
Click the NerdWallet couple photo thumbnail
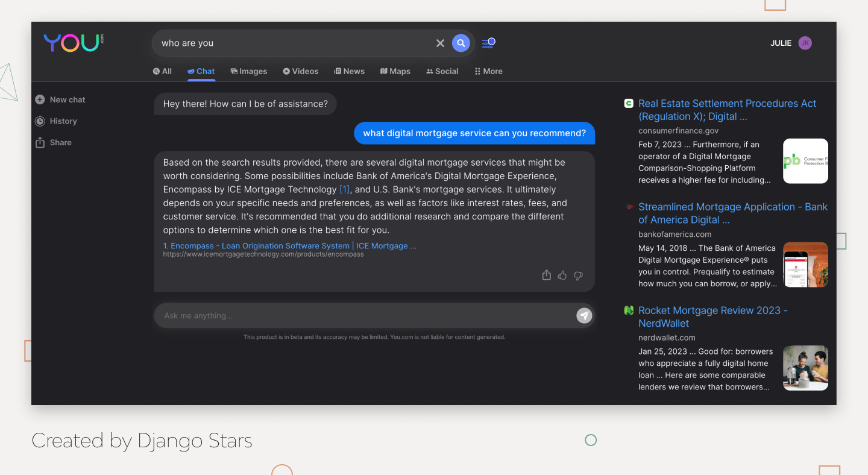click(x=805, y=368)
